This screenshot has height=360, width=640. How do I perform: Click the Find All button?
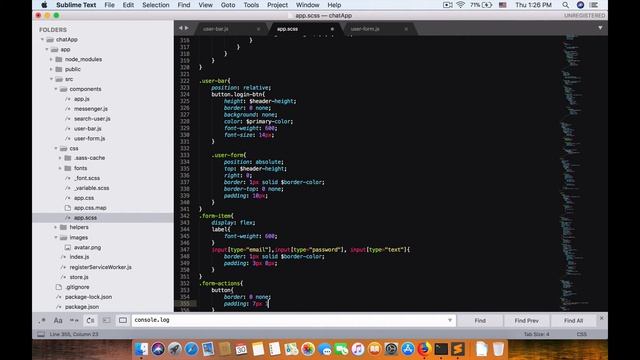[x=573, y=320]
